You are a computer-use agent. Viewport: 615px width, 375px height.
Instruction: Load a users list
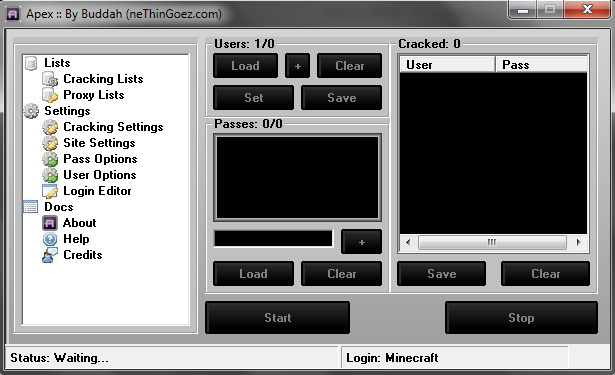tap(246, 66)
